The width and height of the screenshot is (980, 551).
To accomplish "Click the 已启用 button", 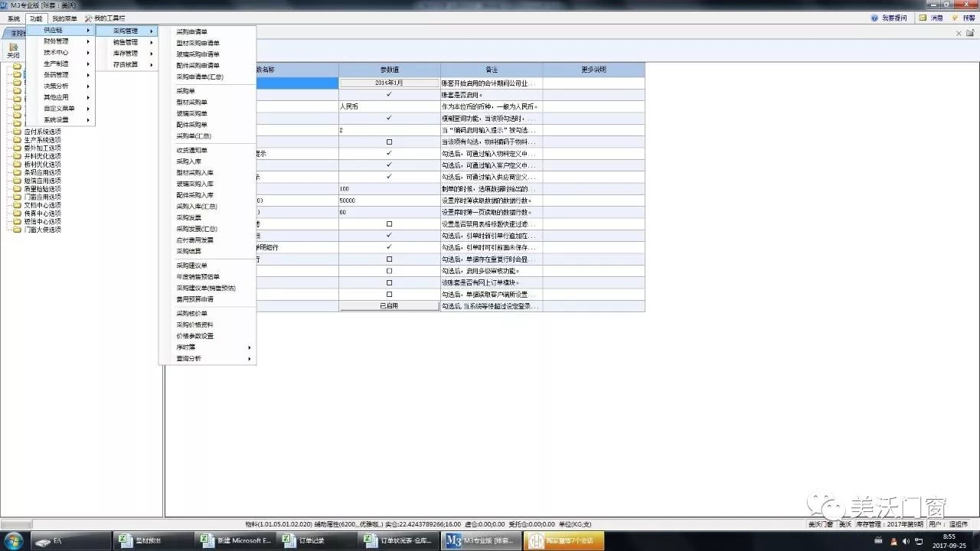I will click(x=389, y=306).
